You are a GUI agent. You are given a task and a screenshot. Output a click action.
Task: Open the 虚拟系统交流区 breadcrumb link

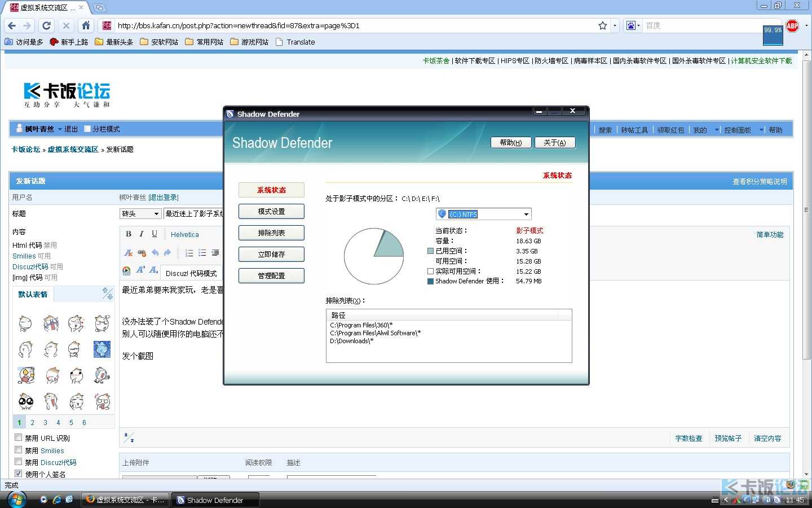73,150
